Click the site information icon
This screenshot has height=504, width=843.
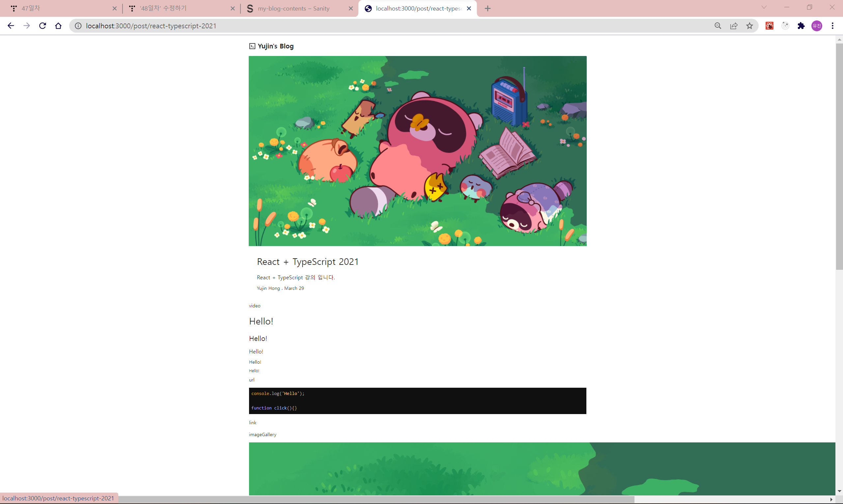pyautogui.click(x=78, y=26)
